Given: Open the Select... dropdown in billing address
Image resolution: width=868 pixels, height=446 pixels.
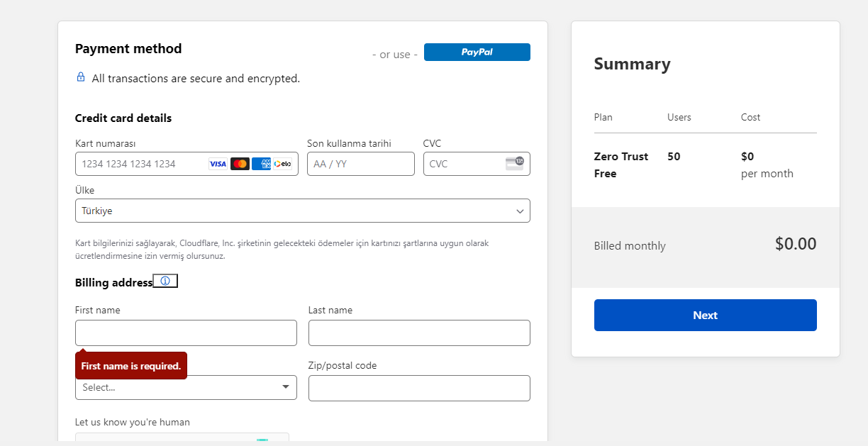Looking at the screenshot, I should 186,387.
